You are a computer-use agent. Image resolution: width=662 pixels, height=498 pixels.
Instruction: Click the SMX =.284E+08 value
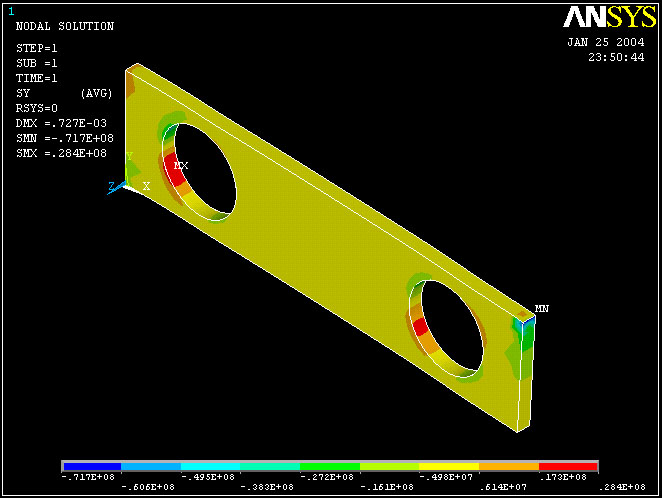tap(61, 153)
